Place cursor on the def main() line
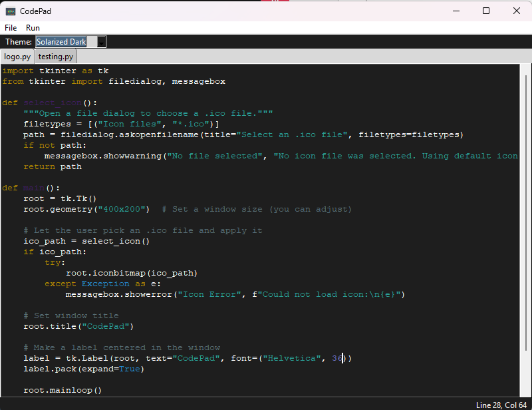This screenshot has height=410, width=532. [31, 188]
